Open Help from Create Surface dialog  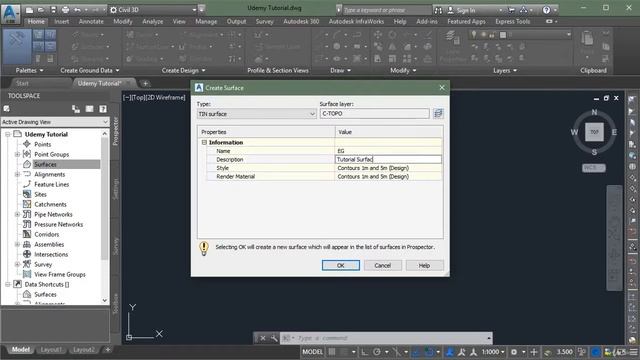point(424,265)
